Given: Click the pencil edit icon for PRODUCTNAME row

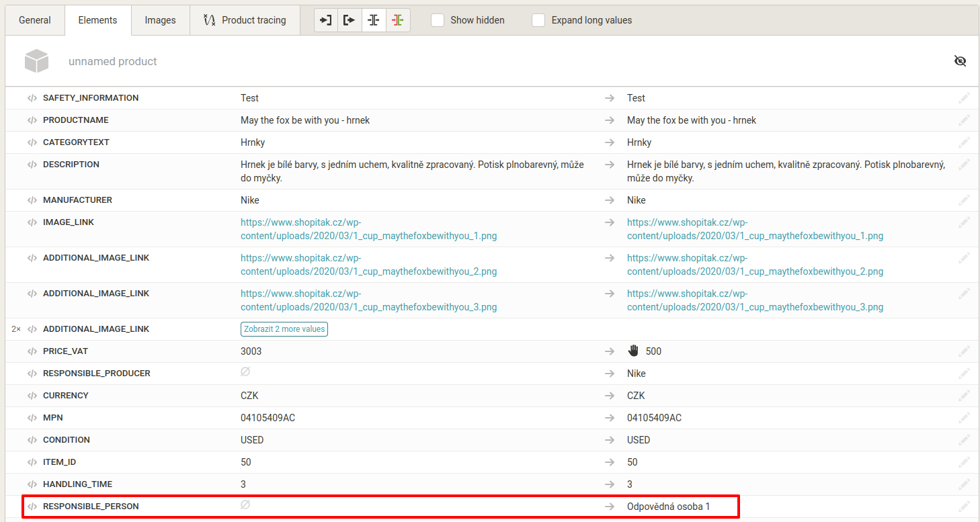Looking at the screenshot, I should pos(964,120).
